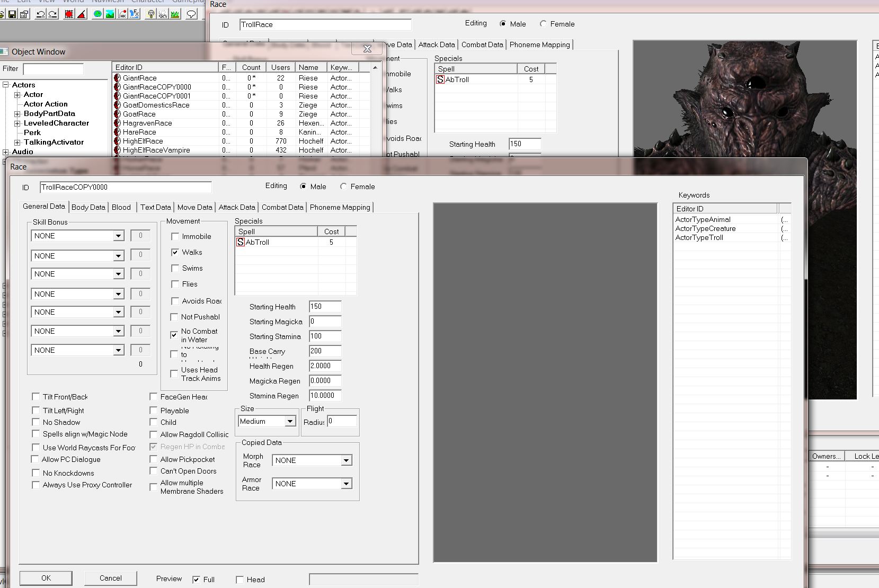Click the speech bubble dialogue icon
The height and width of the screenshot is (588, 879).
[x=192, y=14]
